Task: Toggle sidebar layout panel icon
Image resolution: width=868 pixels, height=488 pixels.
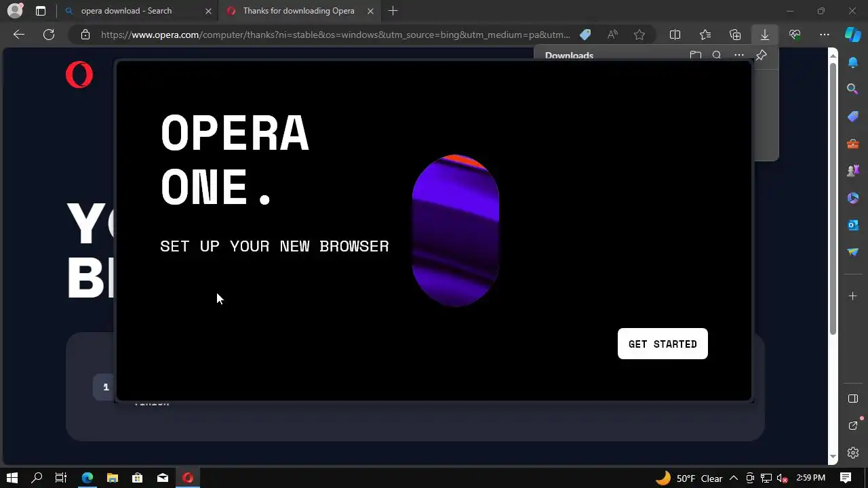Action: 853,399
